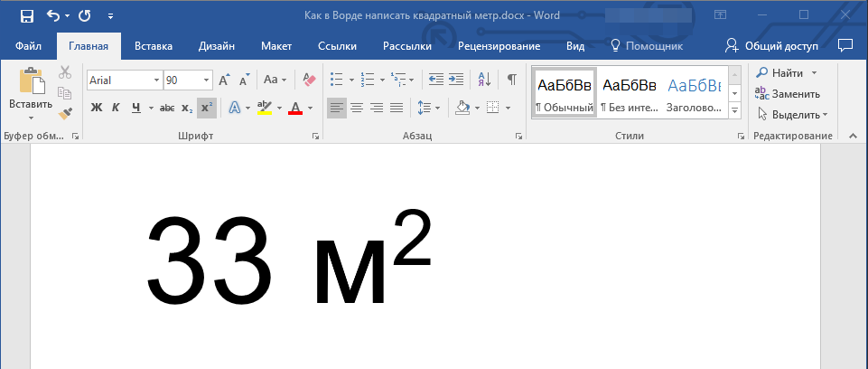Show paragraph marks (¶) icon
This screenshot has width=868, height=369.
click(511, 80)
